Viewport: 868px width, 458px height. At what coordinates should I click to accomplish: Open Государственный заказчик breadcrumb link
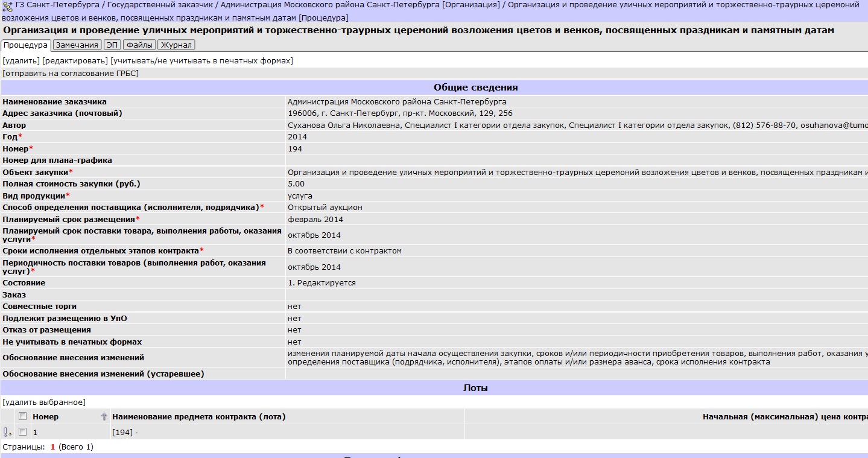(x=159, y=5)
